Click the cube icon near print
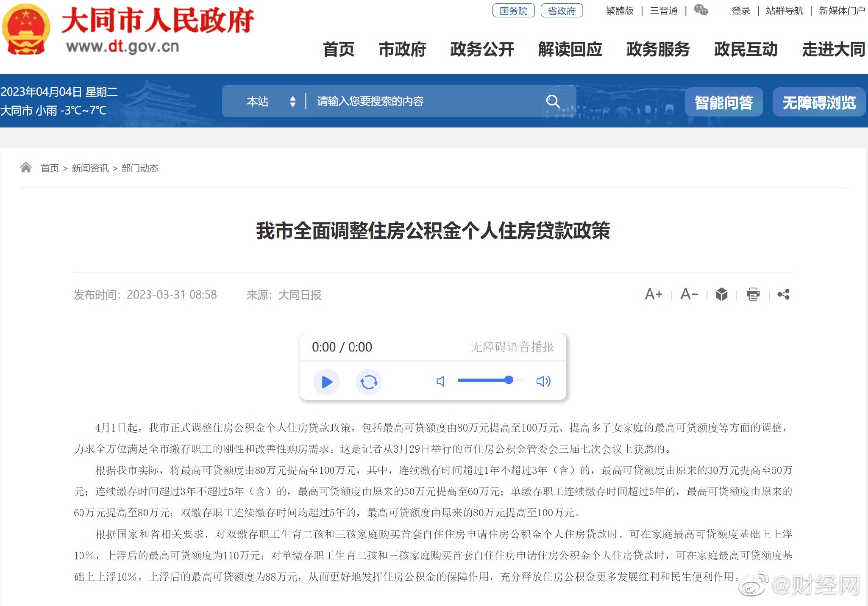The width and height of the screenshot is (868, 606). click(x=721, y=294)
